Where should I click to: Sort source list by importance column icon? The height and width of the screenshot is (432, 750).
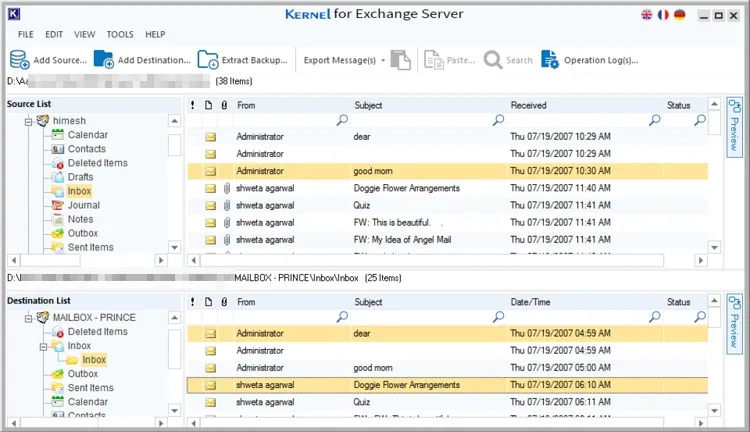click(192, 105)
